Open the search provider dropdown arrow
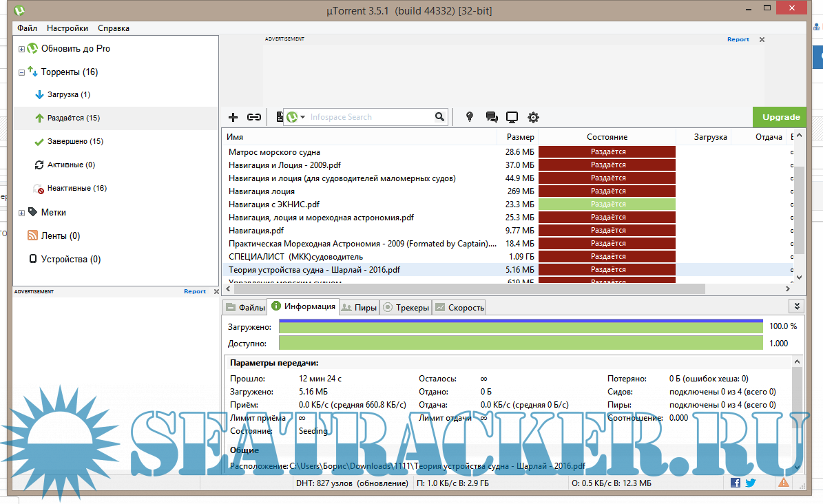The height and width of the screenshot is (504, 823). point(302,118)
